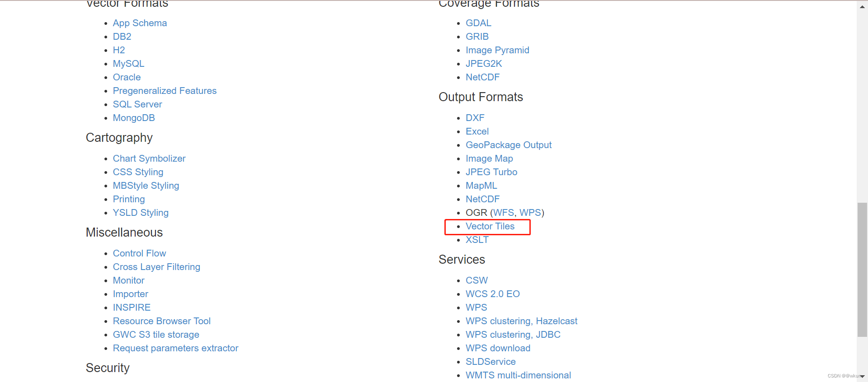868x382 pixels.
Task: Open the XSLT link
Action: pyautogui.click(x=477, y=240)
